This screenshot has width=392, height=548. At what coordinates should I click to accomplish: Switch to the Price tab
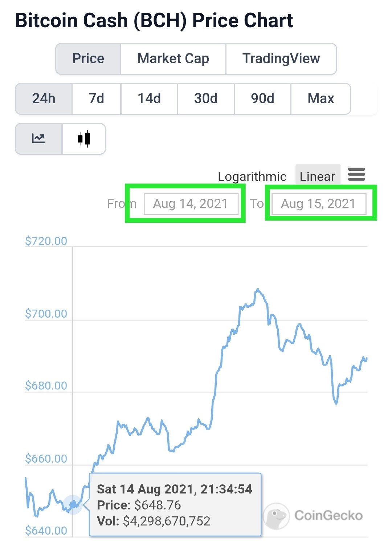(x=88, y=59)
